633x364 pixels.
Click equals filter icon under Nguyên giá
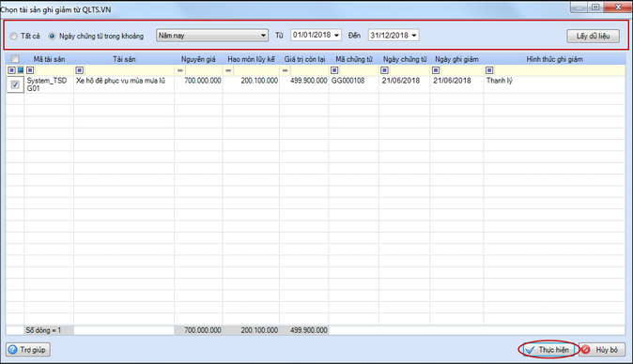[x=180, y=70]
